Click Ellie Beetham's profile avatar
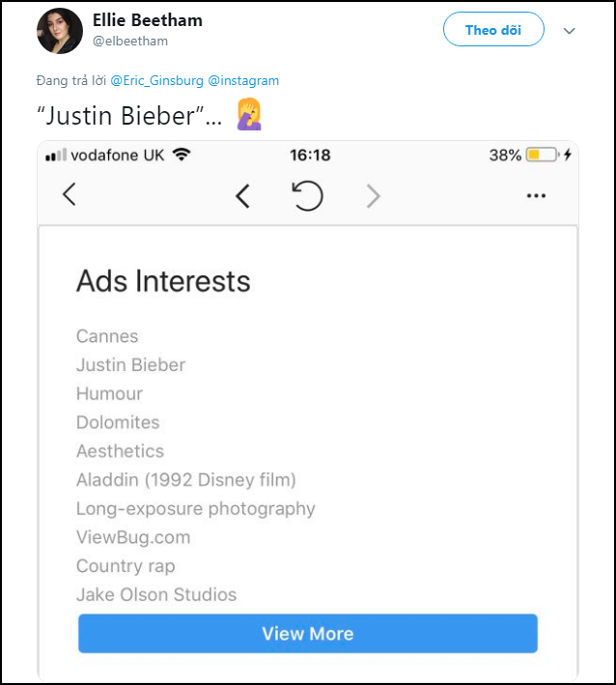 click(x=60, y=30)
